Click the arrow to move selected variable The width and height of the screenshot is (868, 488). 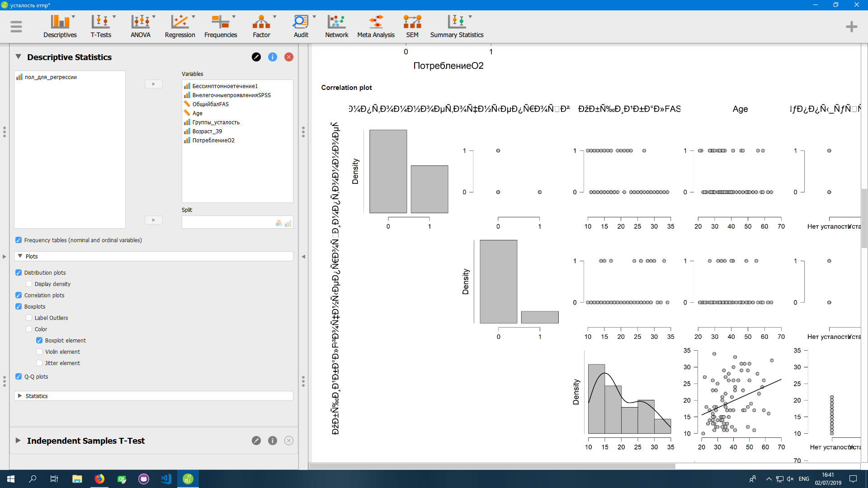coord(154,84)
